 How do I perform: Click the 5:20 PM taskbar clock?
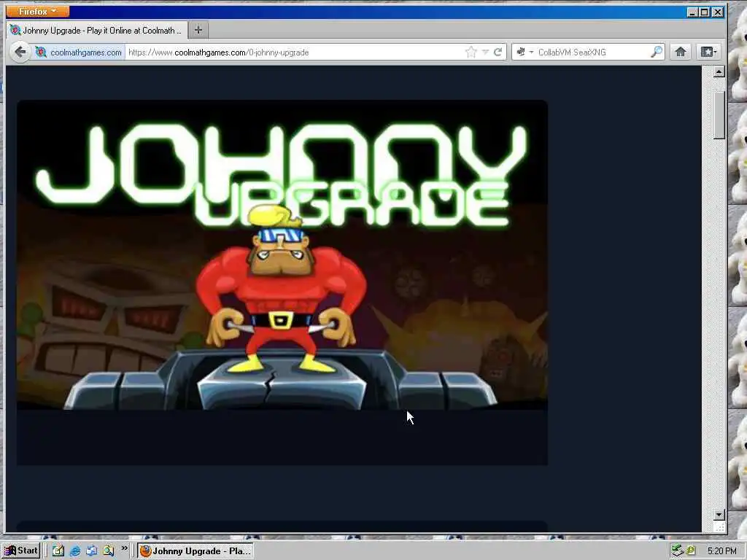pos(721,551)
